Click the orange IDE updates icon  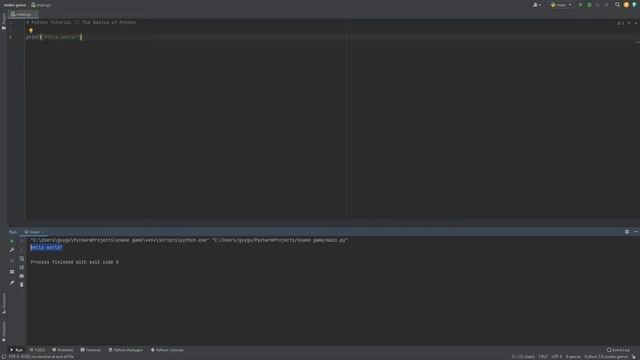click(x=626, y=5)
